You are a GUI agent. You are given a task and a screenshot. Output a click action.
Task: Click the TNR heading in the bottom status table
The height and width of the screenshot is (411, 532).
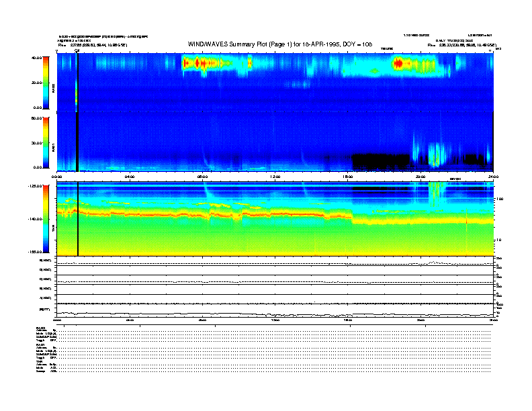click(x=39, y=361)
